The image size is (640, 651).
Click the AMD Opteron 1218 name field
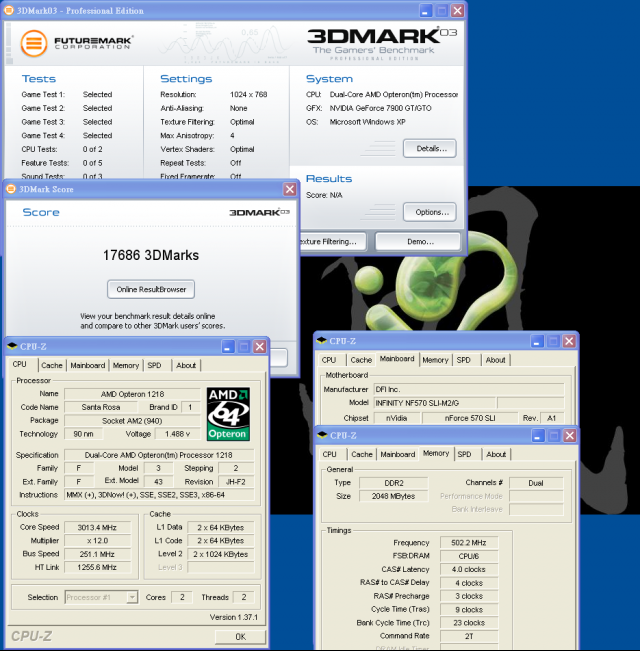tap(132, 394)
